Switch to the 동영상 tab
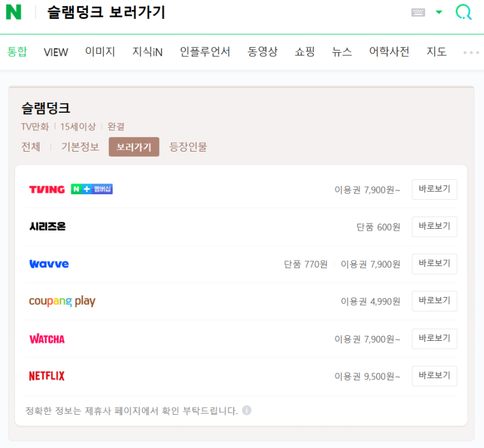 [262, 51]
